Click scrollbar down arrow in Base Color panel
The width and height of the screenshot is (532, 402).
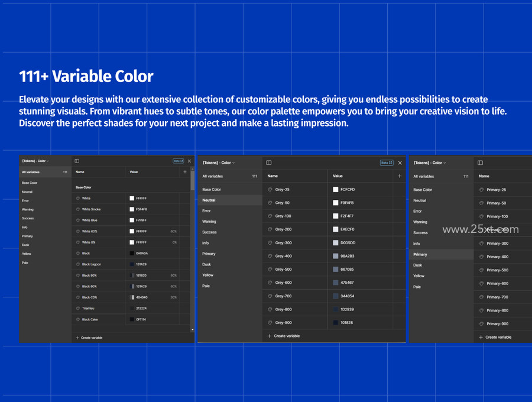192,329
